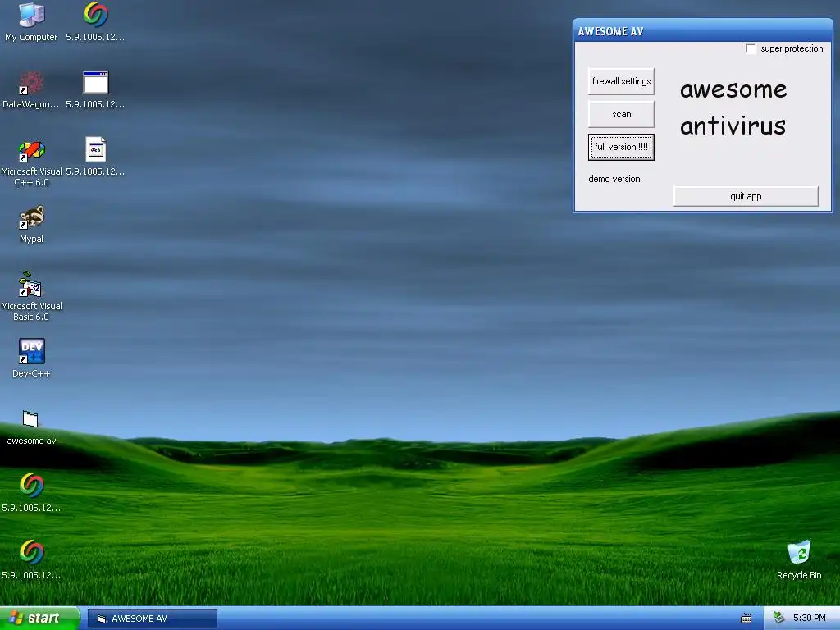Screen dimensions: 840x630
Task: Click the "awesome" heading text in the window
Action: (x=733, y=89)
